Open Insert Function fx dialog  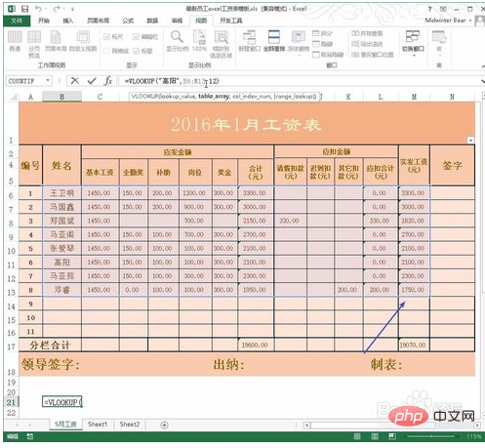click(108, 80)
